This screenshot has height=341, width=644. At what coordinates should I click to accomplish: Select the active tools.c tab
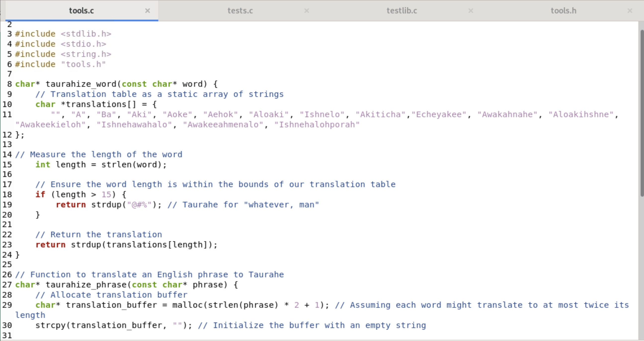pos(81,10)
